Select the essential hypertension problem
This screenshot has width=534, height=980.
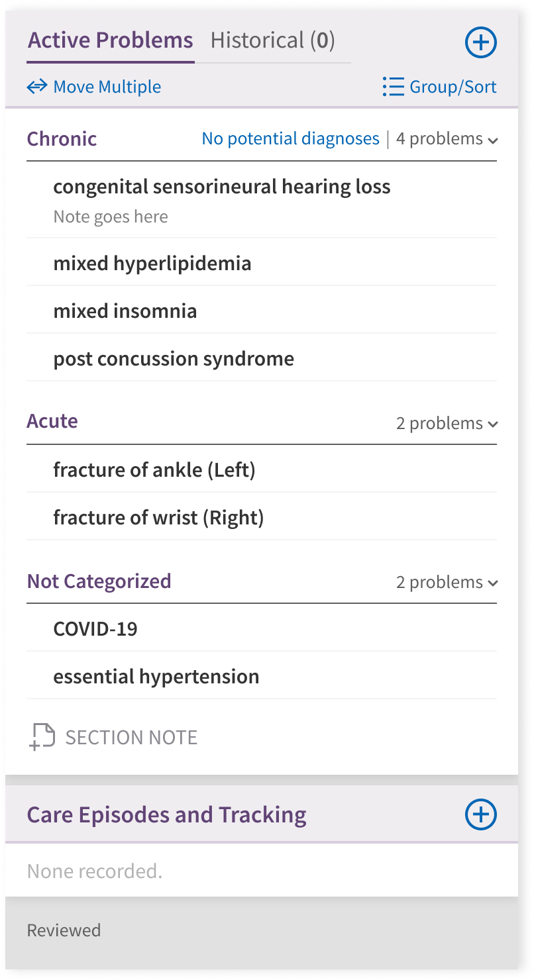click(156, 677)
